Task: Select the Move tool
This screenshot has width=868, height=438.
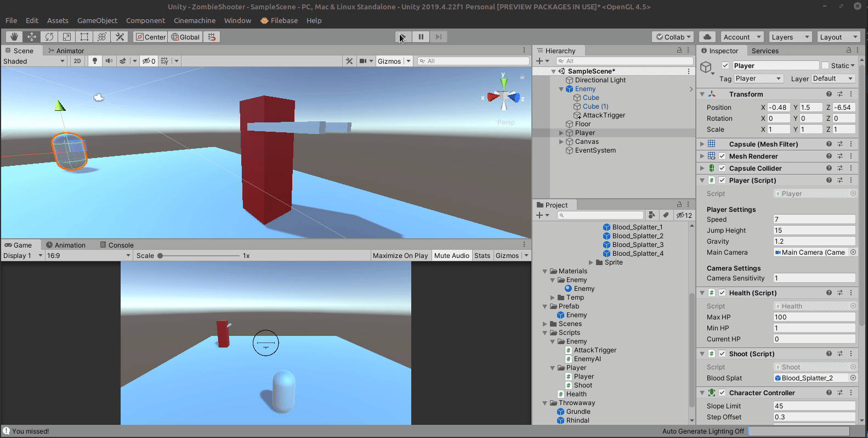Action: pos(32,37)
